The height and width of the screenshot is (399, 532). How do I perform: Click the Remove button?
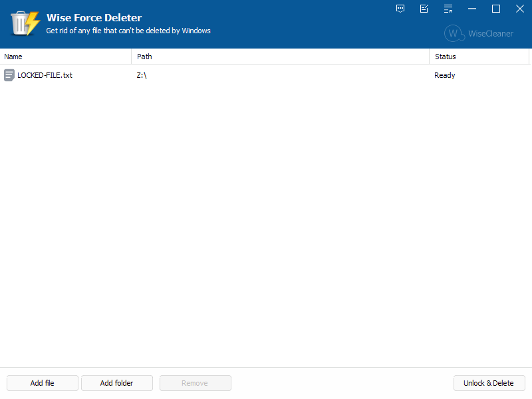195,383
